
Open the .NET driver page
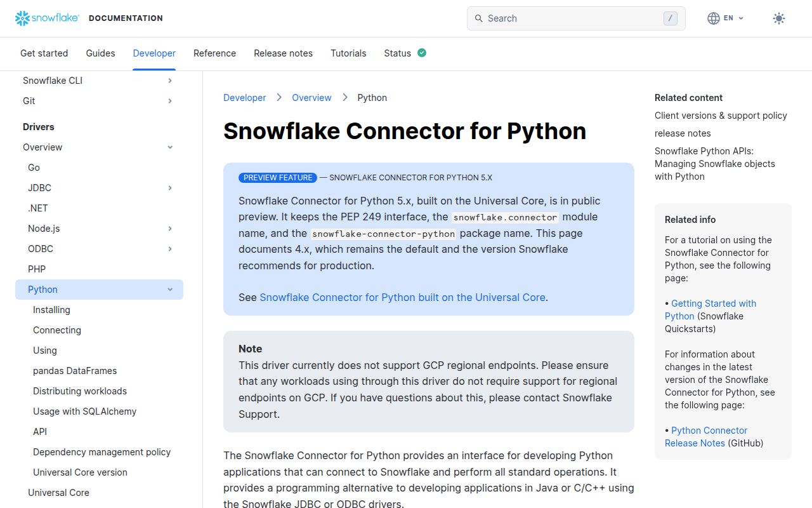click(37, 208)
